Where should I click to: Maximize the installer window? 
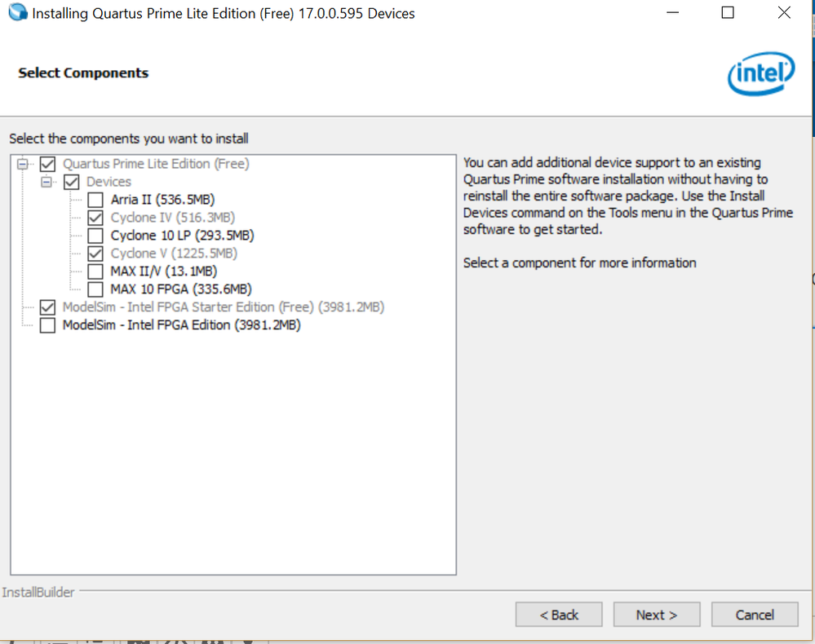point(728,12)
